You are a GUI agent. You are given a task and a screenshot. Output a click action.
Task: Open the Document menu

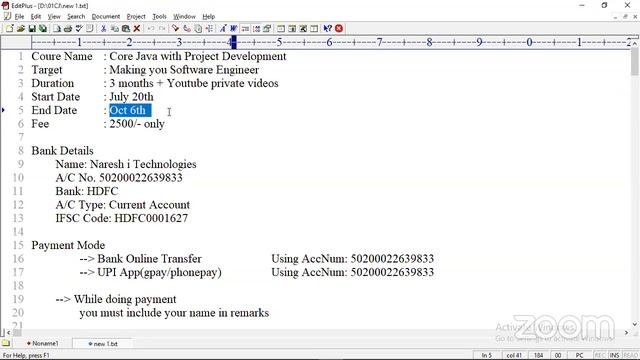(x=106, y=17)
